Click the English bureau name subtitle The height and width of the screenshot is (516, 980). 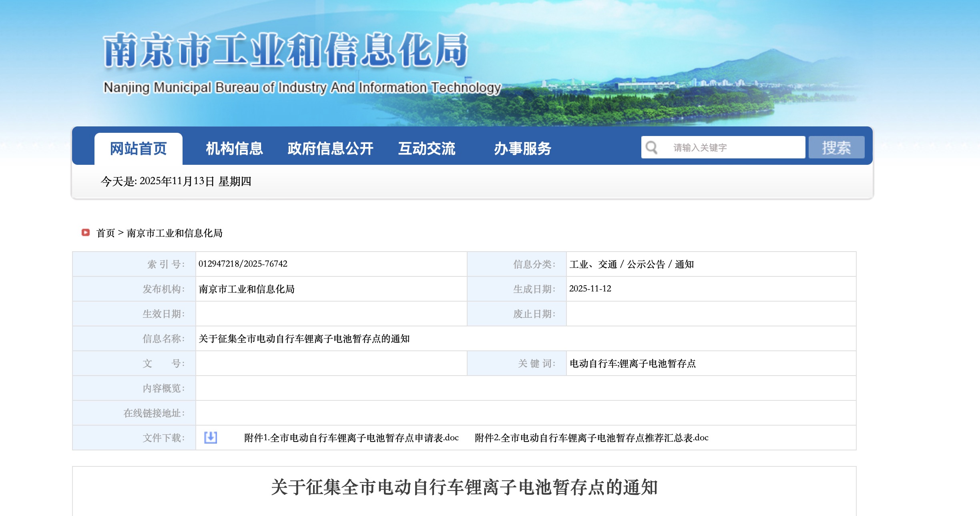tap(302, 88)
